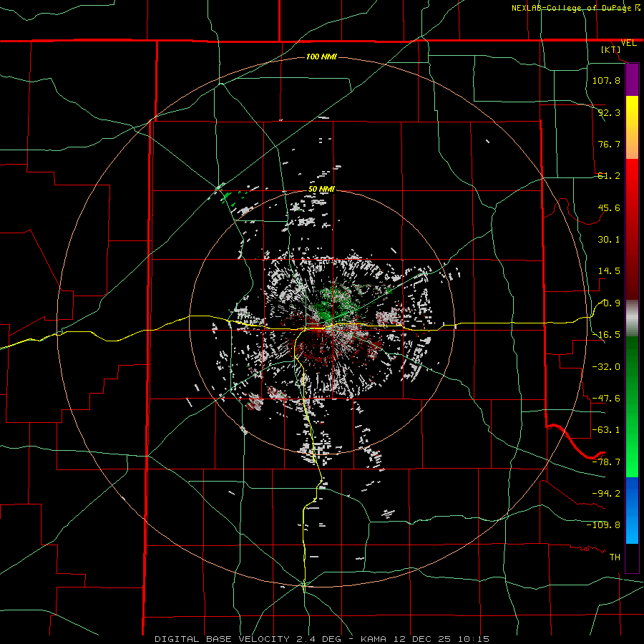The image size is (644, 644).
Task: Select the -32.0 velocity scale value
Action: (x=606, y=367)
